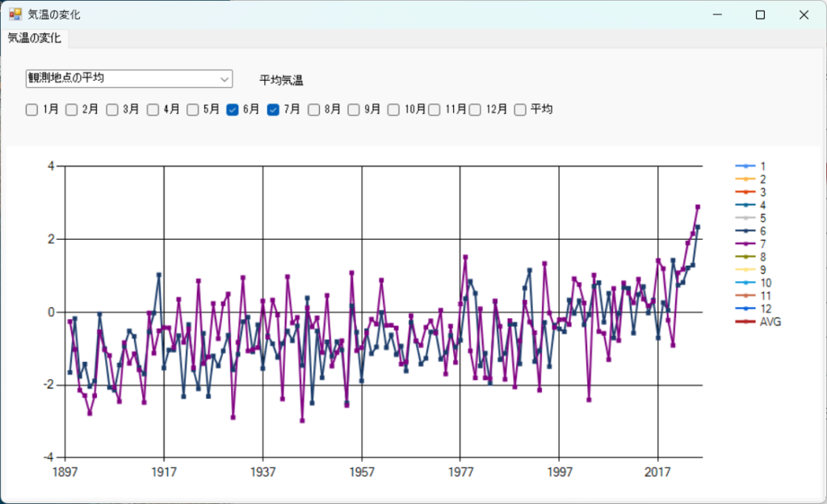Screen dimensions: 827x504
Task: Select the 気温の変化 tab
Action: (x=35, y=38)
